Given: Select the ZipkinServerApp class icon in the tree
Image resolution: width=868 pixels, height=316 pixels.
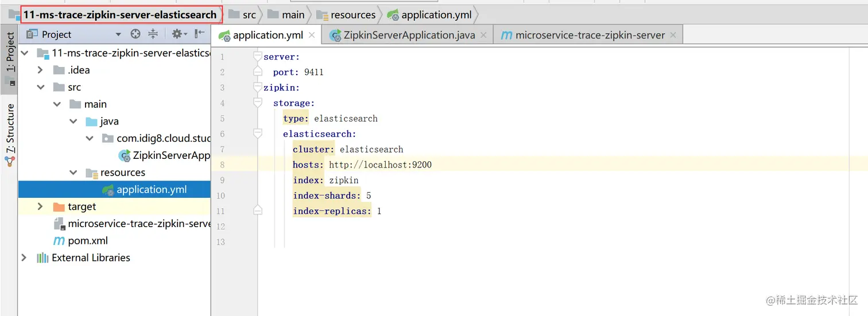Looking at the screenshot, I should [x=125, y=155].
